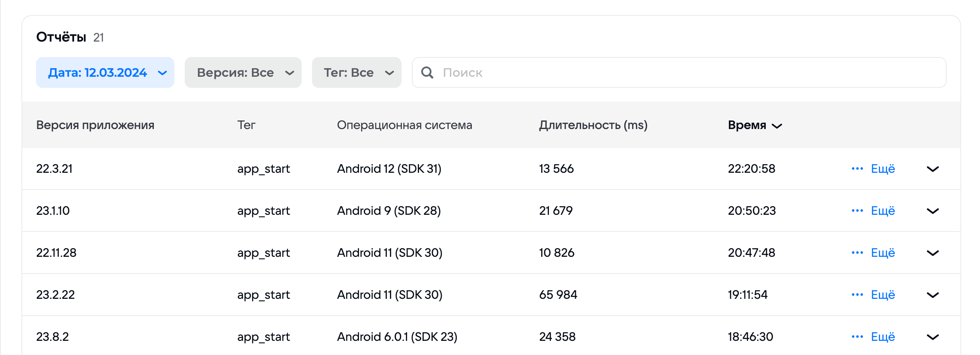980x355 pixels.
Task: Open the three-dots menu for version 22.3.21
Action: point(857,168)
